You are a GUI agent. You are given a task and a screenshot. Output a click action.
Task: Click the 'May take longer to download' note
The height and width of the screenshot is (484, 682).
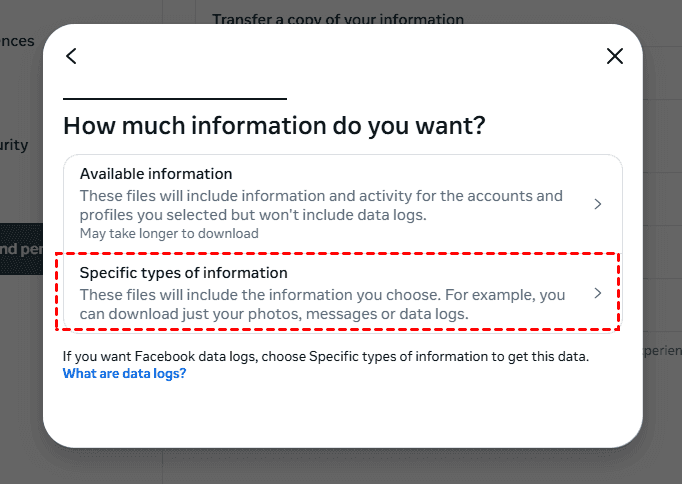[x=169, y=233]
